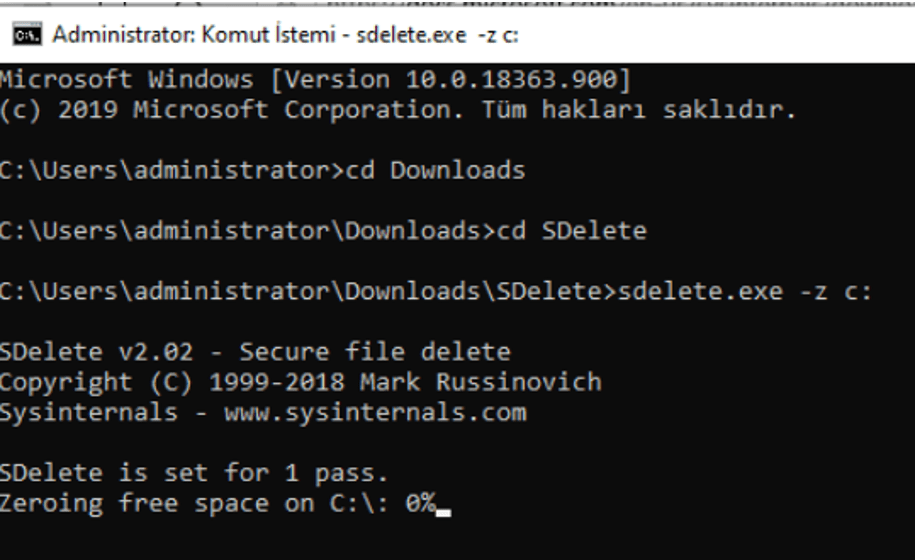920x560 pixels.
Task: Click 'Tüm hakları saklıdır.' text
Action: (638, 110)
